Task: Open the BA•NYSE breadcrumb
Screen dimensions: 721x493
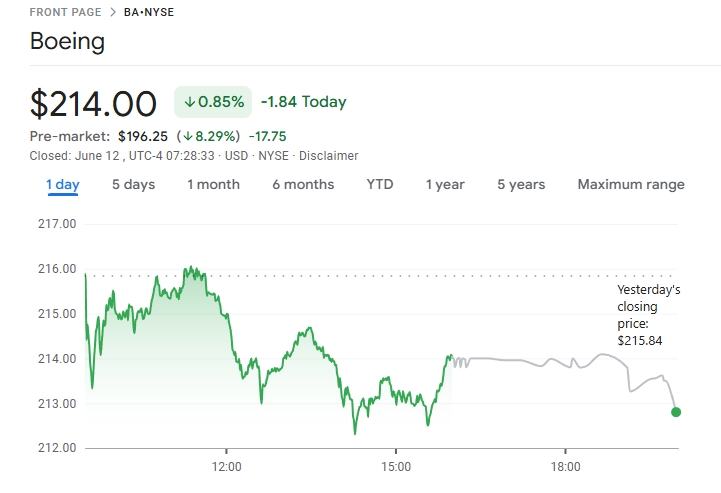Action: 149,12
